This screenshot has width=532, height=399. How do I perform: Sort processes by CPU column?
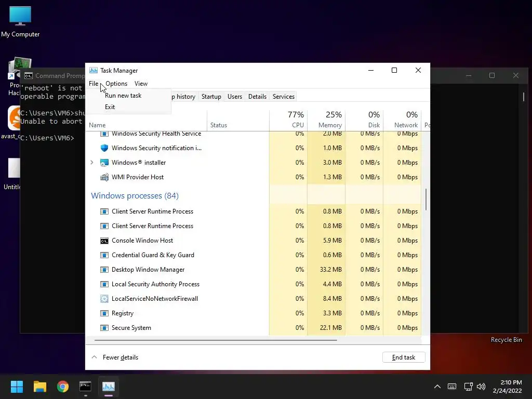coord(288,121)
